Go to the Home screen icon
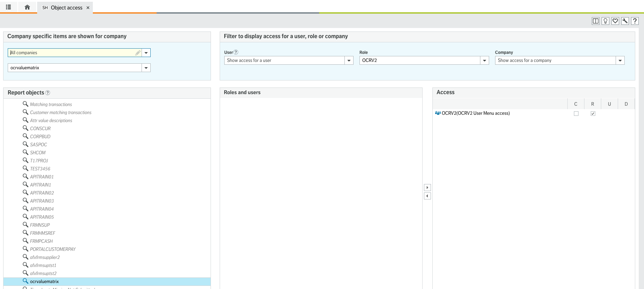This screenshot has width=644, height=289. point(27,7)
